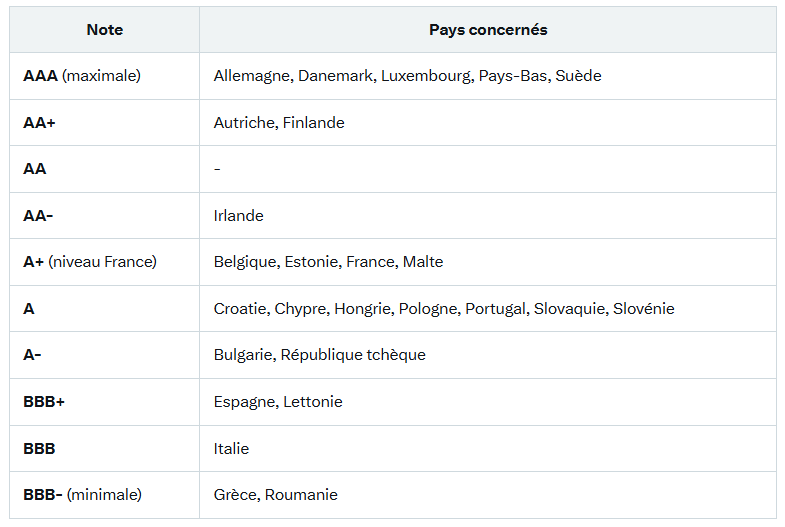Click the empty dash cell for AA
Image resolution: width=785 pixels, height=527 pixels.
488,169
